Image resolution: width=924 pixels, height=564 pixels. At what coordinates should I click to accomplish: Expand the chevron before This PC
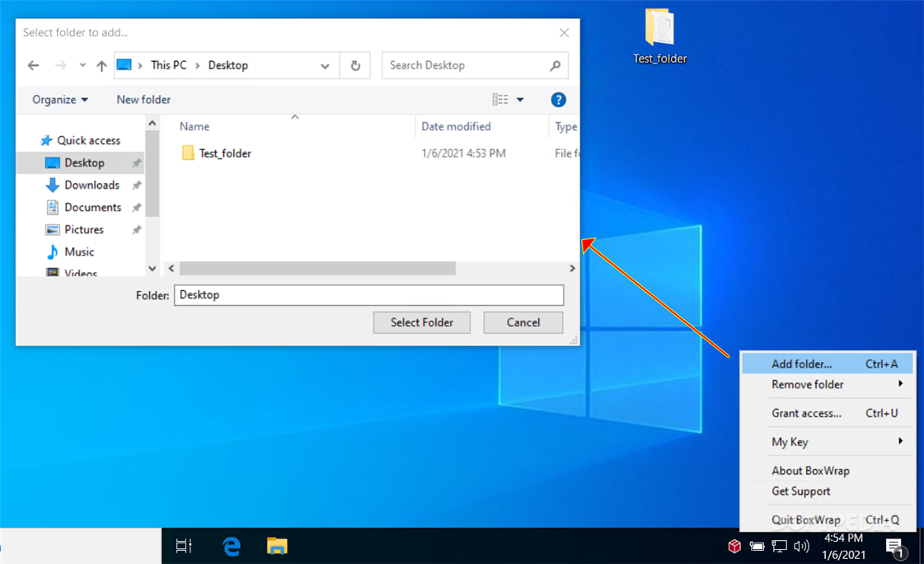[x=140, y=65]
